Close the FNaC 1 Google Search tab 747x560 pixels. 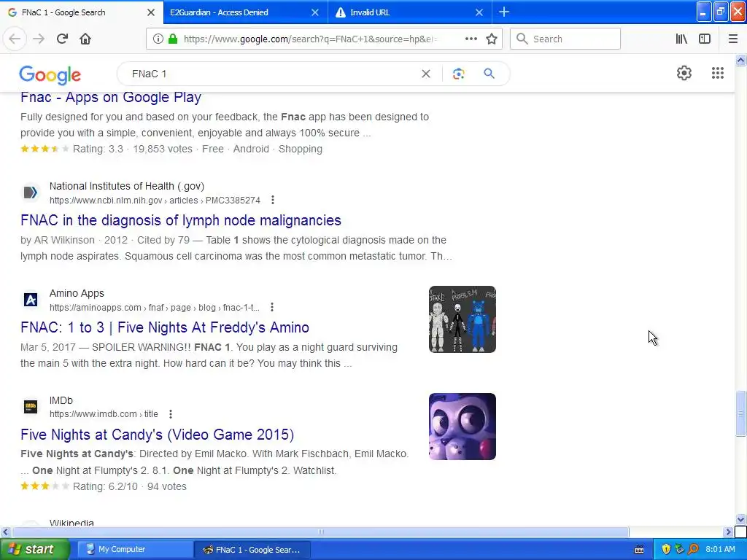point(151,12)
